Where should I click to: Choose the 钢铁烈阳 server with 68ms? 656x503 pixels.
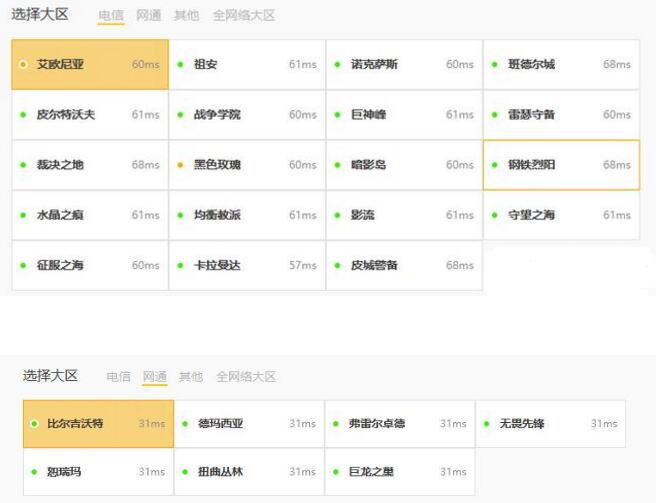coord(561,165)
